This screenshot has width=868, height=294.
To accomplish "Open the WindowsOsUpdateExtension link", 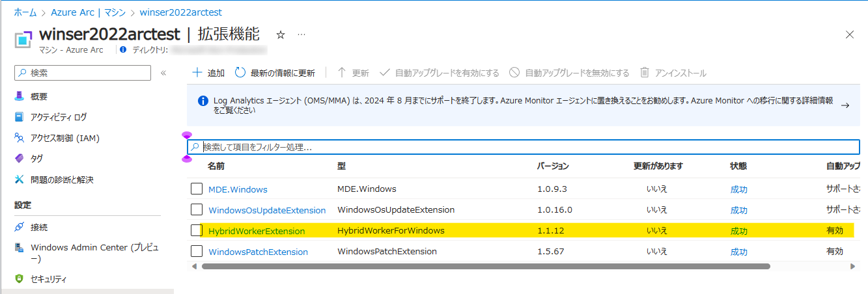I will coord(267,210).
